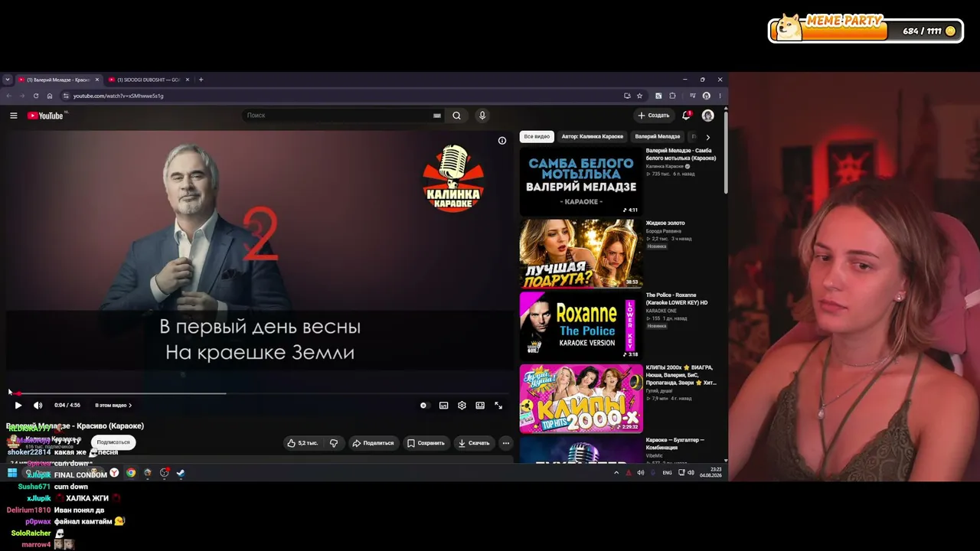Open Steam from the taskbar
980x551 pixels.
click(181, 473)
